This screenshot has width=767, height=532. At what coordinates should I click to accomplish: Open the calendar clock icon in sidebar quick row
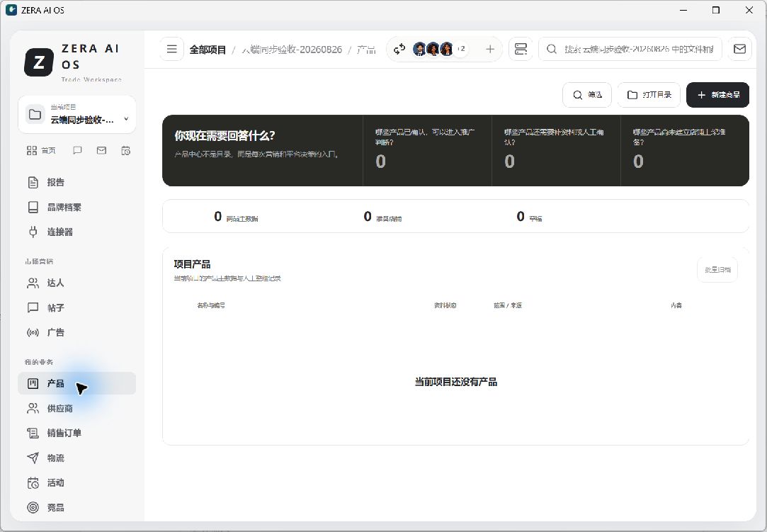click(126, 150)
